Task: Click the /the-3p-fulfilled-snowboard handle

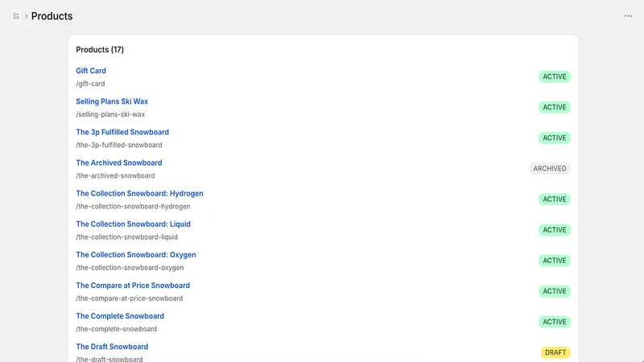Action: (118, 145)
